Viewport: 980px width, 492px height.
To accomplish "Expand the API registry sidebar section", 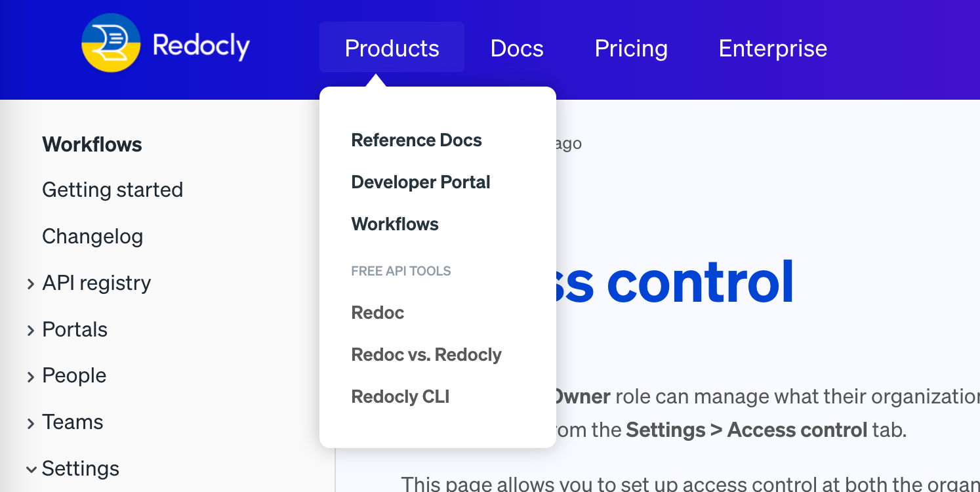I will point(31,283).
